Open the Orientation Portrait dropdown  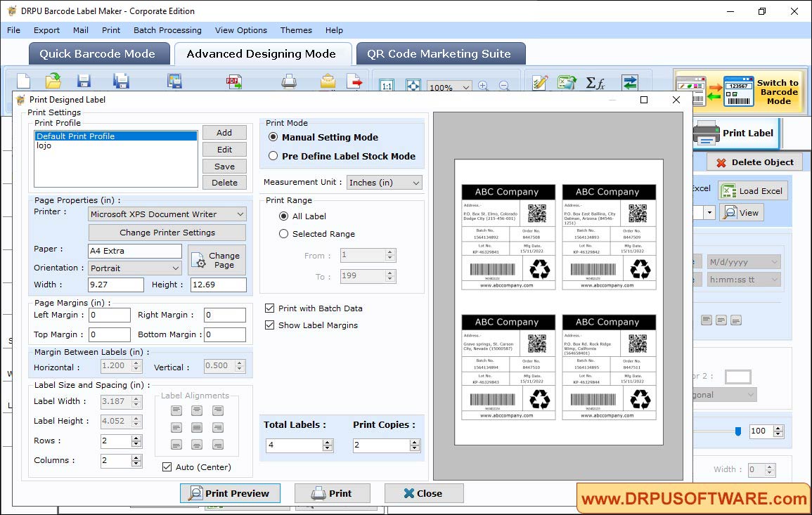(x=135, y=268)
